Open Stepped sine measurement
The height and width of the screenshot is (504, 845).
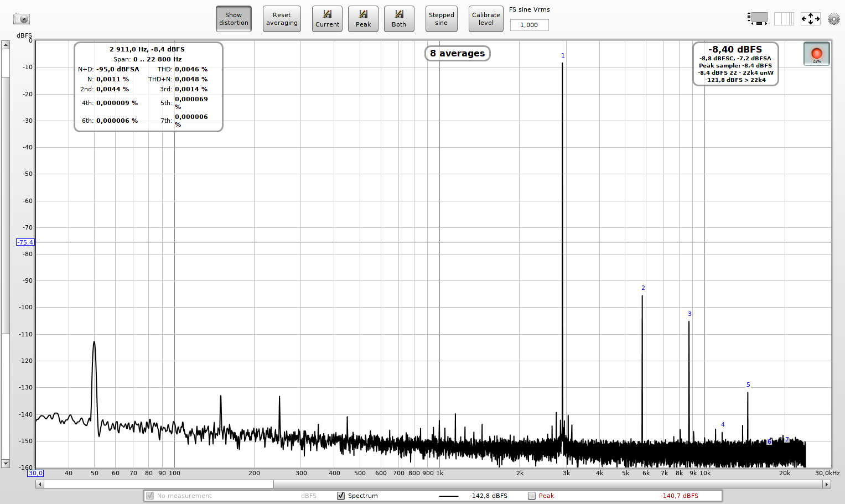click(441, 19)
